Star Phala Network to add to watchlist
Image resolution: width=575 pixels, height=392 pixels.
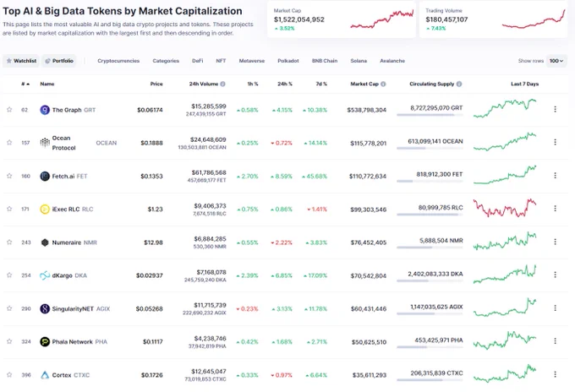click(9, 341)
